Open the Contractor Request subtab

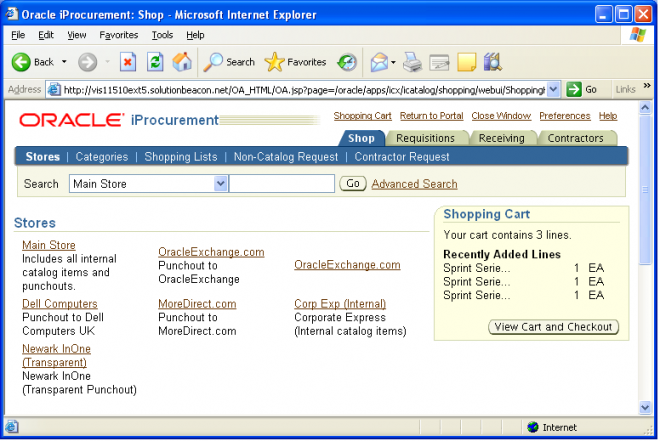click(402, 157)
